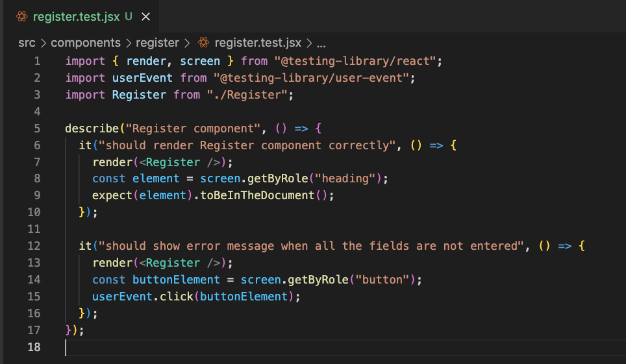Viewport: 626px width, 364px height.
Task: Click line number 12 in the gutter
Action: tap(34, 246)
